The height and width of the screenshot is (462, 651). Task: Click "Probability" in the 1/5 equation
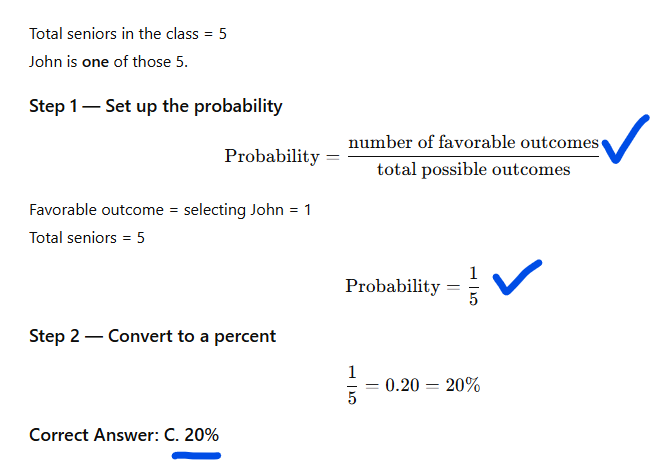click(x=392, y=286)
